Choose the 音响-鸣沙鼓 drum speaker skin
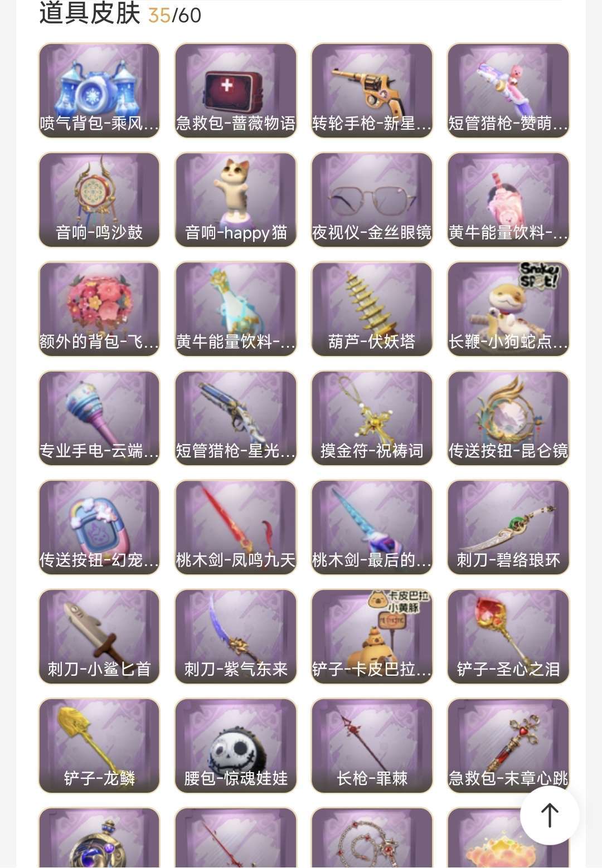The width and height of the screenshot is (602, 868). (99, 199)
